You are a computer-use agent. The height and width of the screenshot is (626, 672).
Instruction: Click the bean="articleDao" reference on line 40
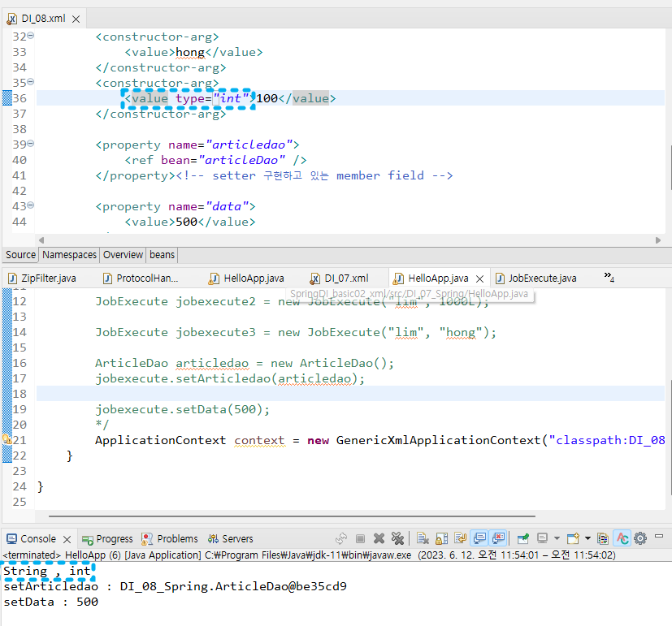(223, 160)
